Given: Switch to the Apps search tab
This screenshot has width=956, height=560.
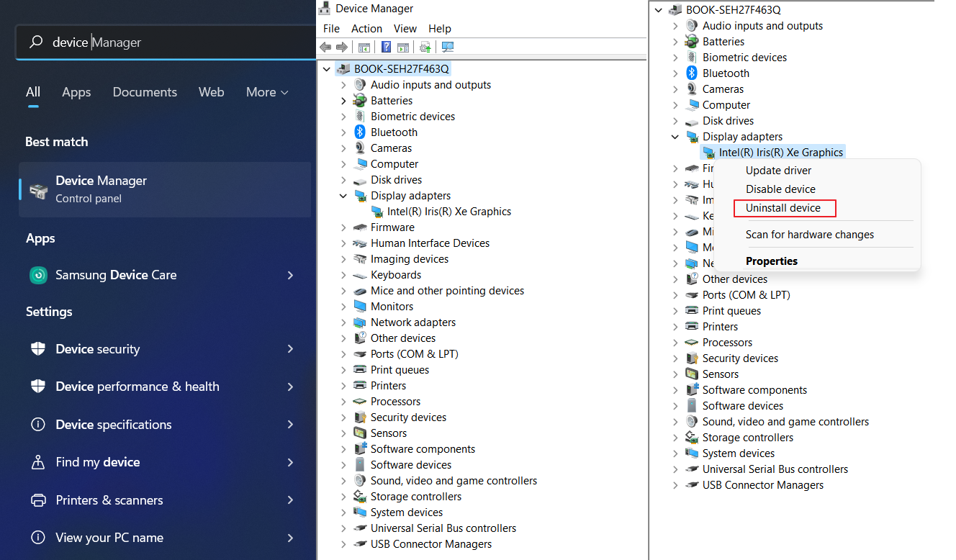Looking at the screenshot, I should click(x=76, y=92).
